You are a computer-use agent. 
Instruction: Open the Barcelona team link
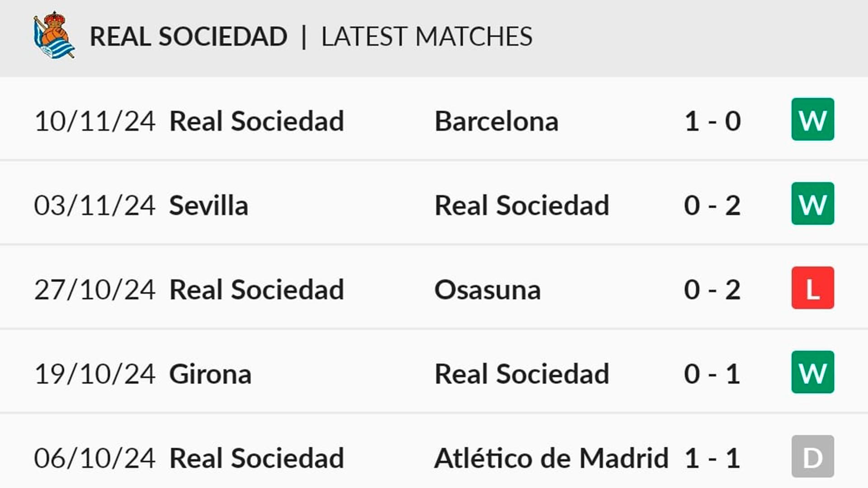(496, 121)
